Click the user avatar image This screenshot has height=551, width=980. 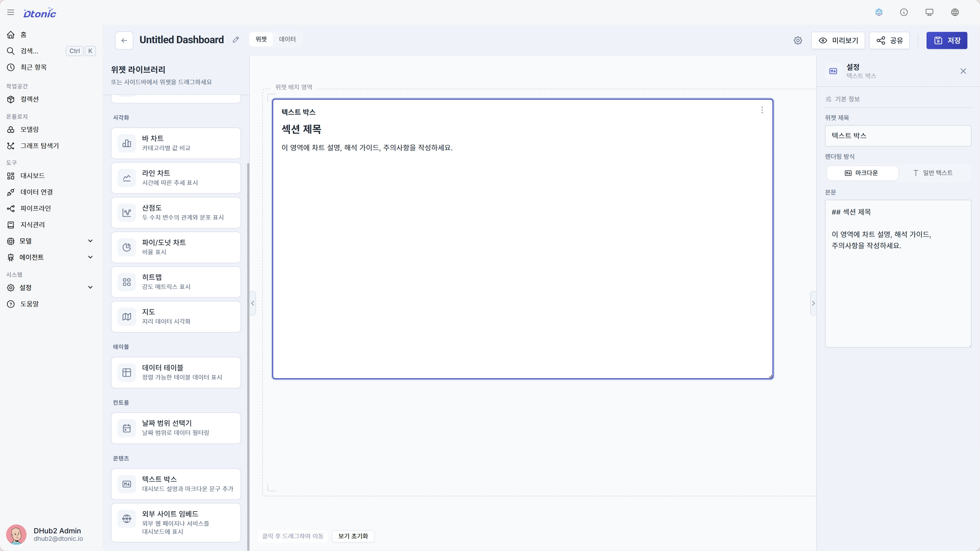[x=16, y=535]
